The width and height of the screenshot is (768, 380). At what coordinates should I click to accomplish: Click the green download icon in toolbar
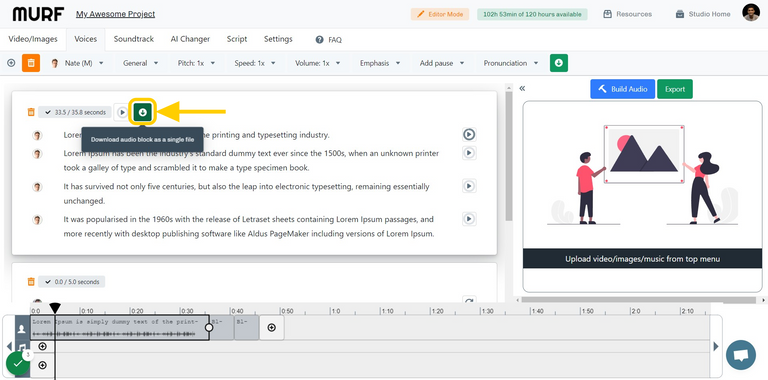pos(559,63)
